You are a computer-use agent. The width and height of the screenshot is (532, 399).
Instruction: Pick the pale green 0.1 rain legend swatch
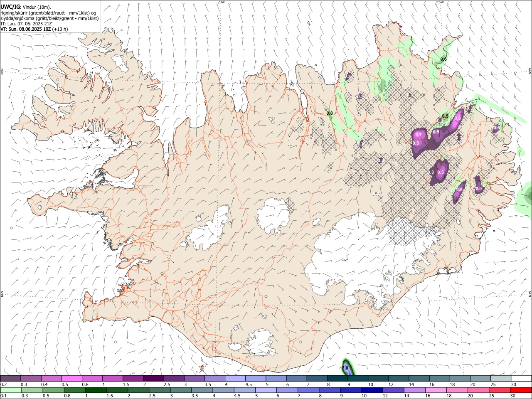10,390
